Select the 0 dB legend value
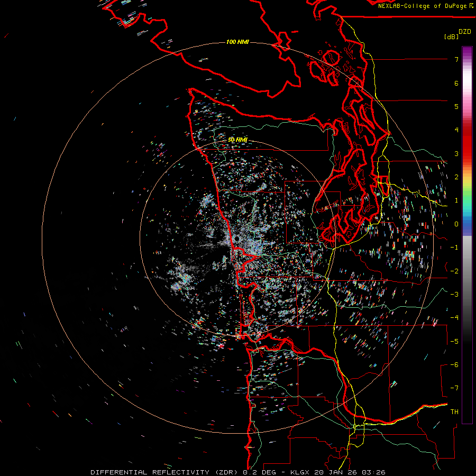The image size is (476, 476). [x=456, y=224]
